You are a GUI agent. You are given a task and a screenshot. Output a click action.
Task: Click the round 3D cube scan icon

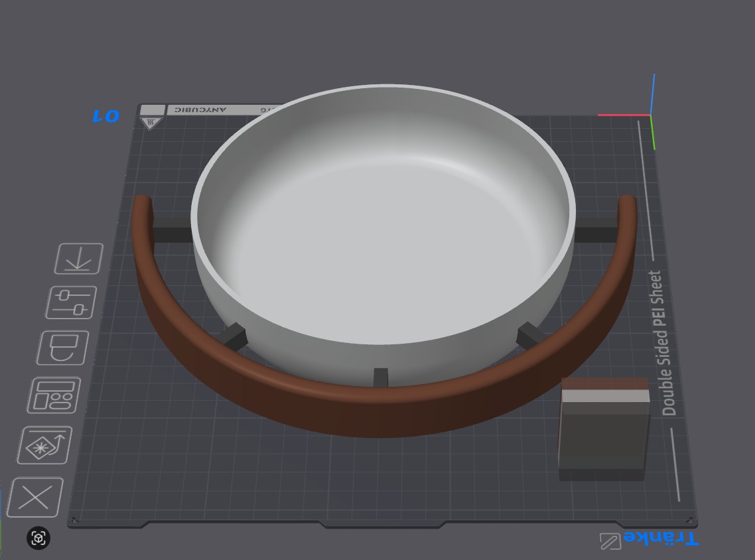click(38, 538)
